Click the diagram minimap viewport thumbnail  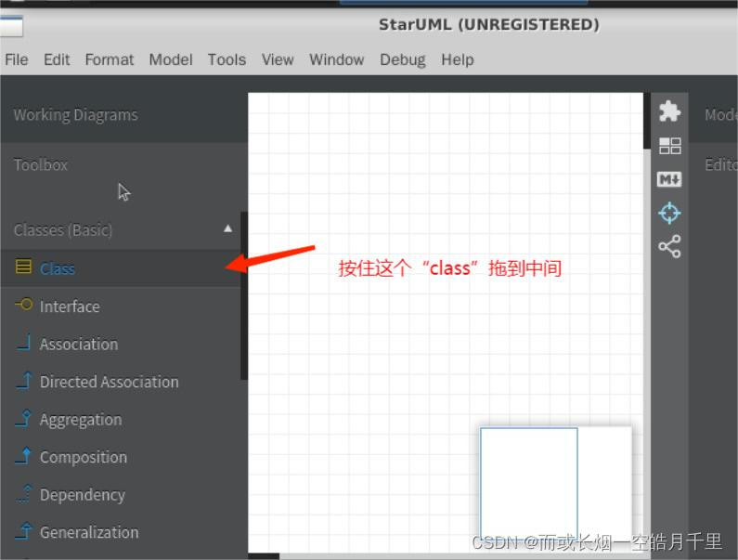528,482
